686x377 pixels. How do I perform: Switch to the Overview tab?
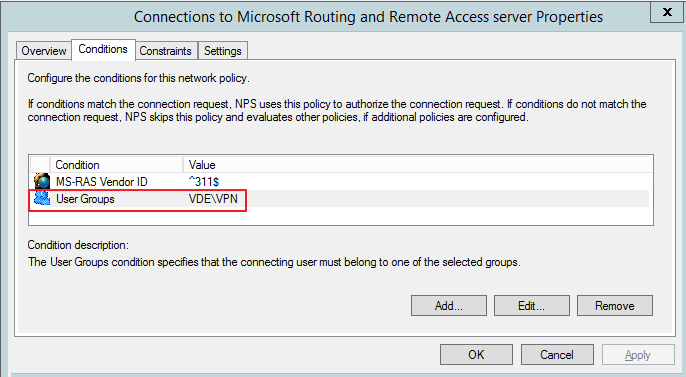pyautogui.click(x=44, y=51)
